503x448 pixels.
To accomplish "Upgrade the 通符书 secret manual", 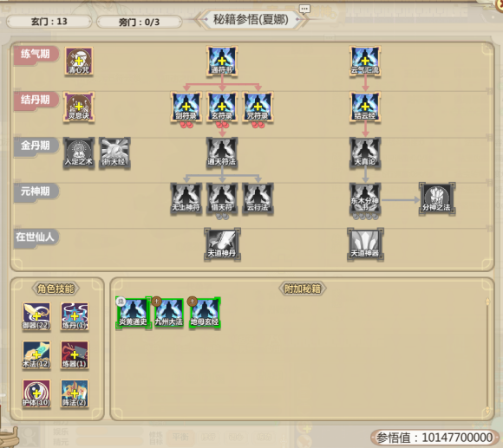I will (x=222, y=61).
